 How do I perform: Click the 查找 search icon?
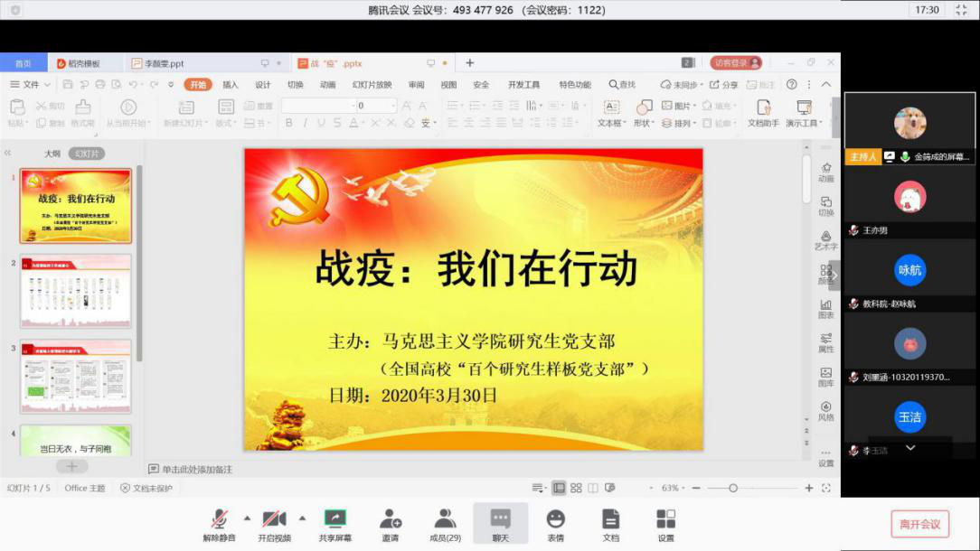click(622, 84)
